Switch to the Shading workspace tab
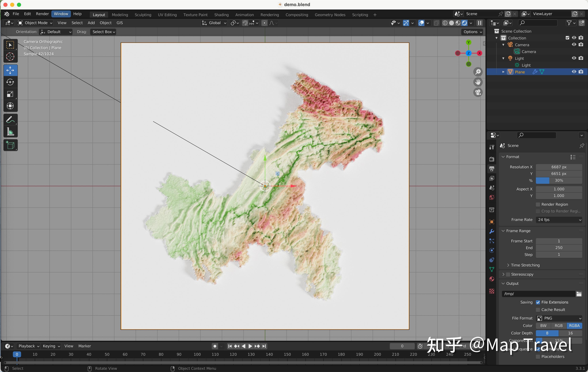 [221, 15]
